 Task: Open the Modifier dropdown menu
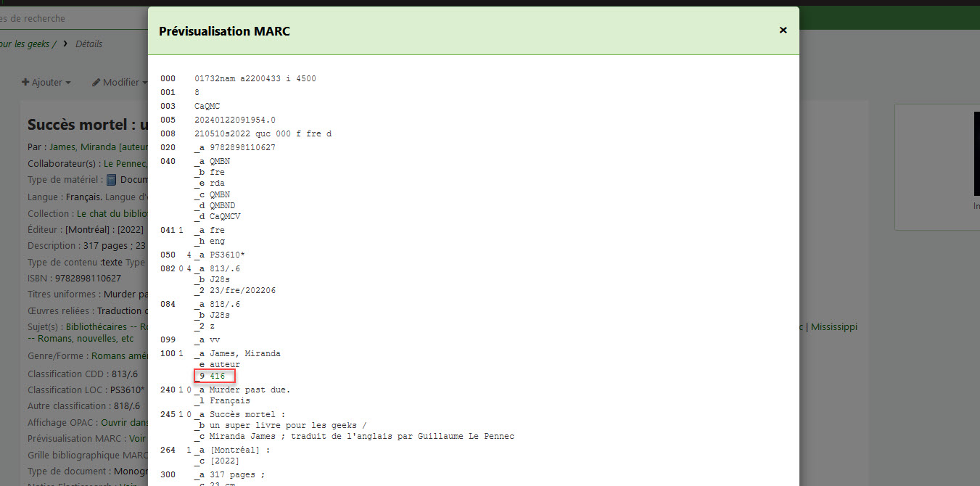(116, 83)
